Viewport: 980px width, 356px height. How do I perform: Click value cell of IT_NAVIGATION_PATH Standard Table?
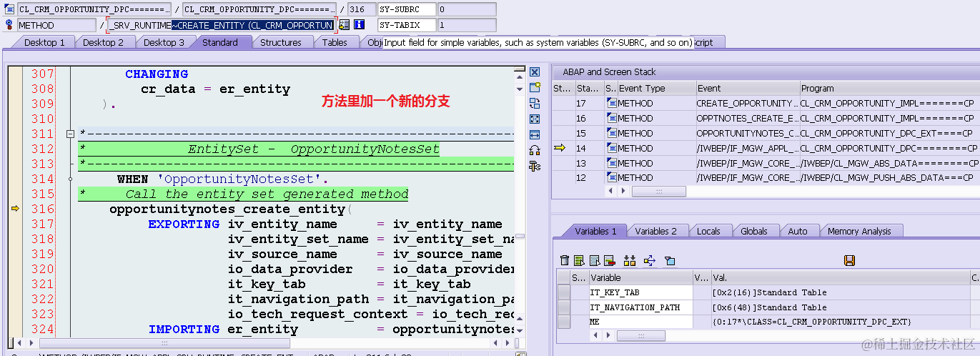click(x=839, y=307)
